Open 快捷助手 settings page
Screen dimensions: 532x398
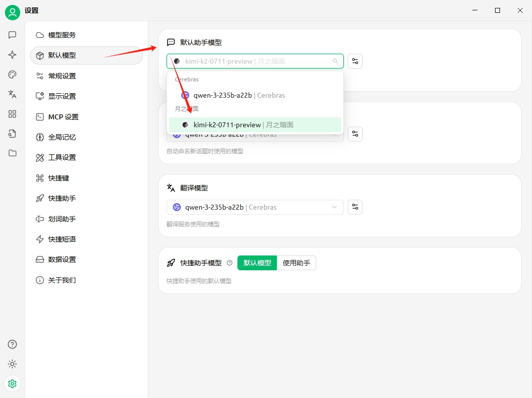[87, 198]
